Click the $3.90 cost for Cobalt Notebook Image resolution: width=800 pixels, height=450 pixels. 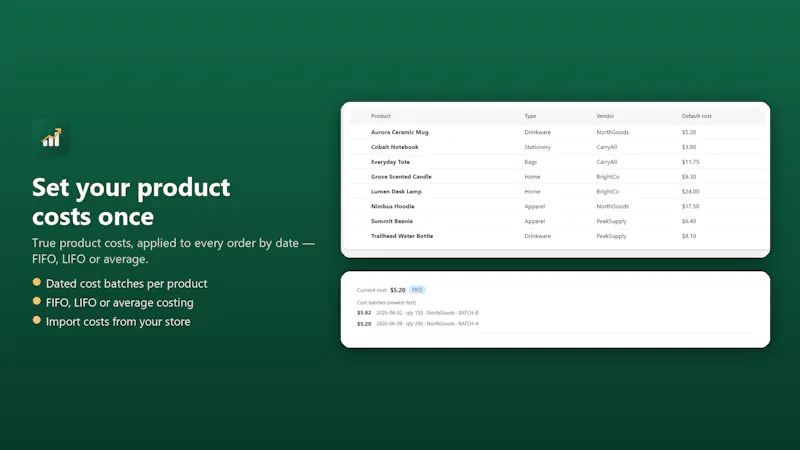coord(689,147)
